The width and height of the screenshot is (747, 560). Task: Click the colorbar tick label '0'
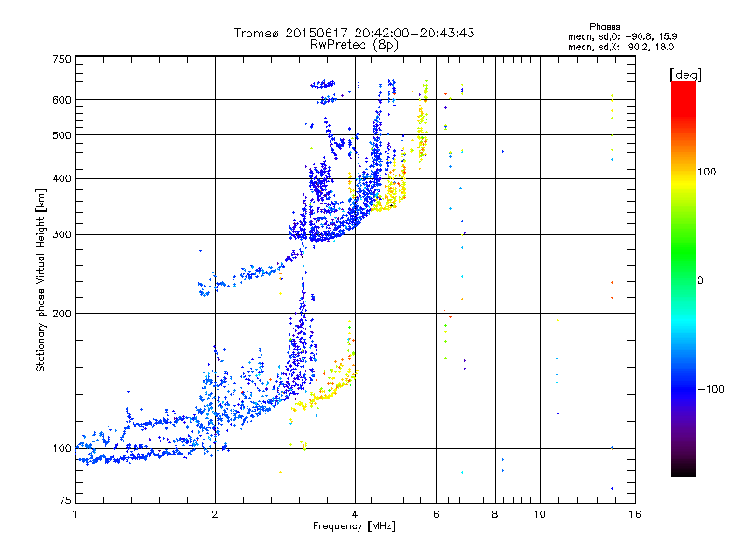click(700, 280)
